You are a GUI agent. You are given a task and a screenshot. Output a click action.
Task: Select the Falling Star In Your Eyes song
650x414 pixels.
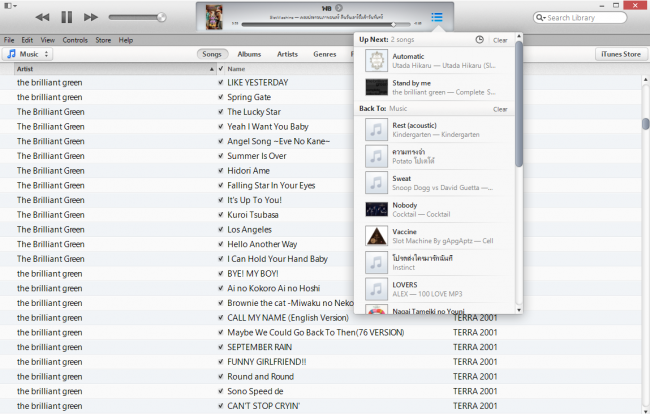pyautogui.click(x=271, y=185)
